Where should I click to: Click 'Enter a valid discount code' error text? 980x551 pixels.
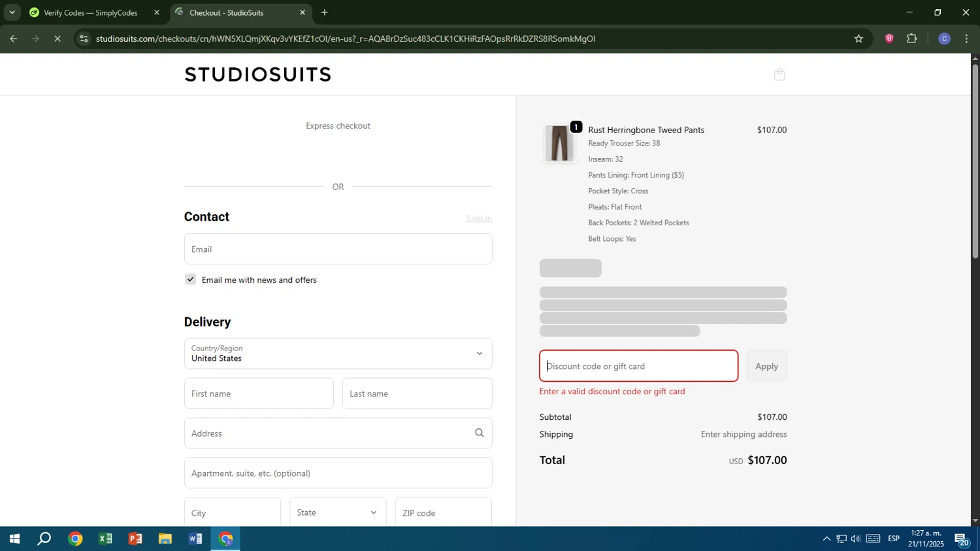click(x=612, y=392)
